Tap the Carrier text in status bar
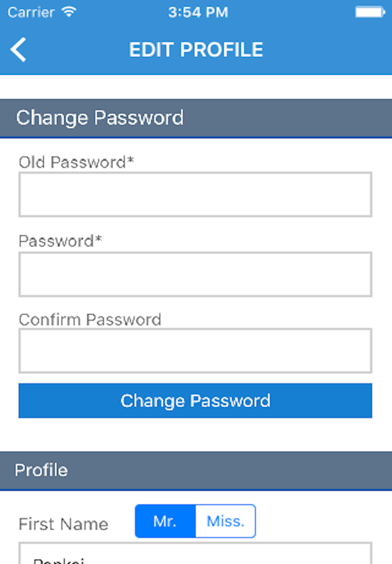This screenshot has height=564, width=392. 30,12
